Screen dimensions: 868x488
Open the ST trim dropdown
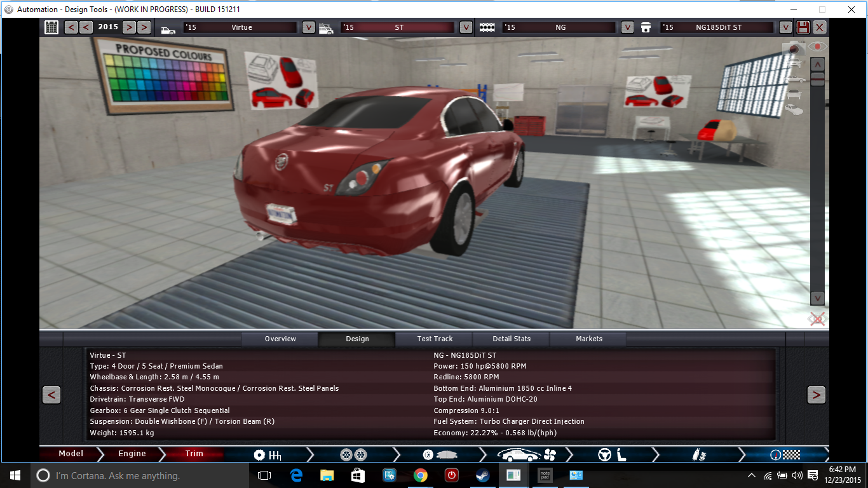click(466, 27)
